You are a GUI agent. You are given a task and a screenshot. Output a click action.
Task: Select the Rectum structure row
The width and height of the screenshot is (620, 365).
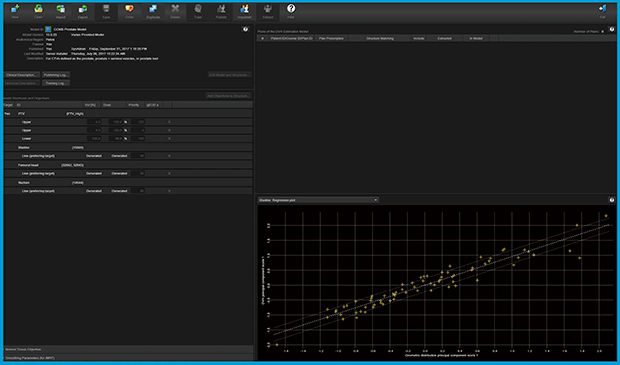(128, 183)
